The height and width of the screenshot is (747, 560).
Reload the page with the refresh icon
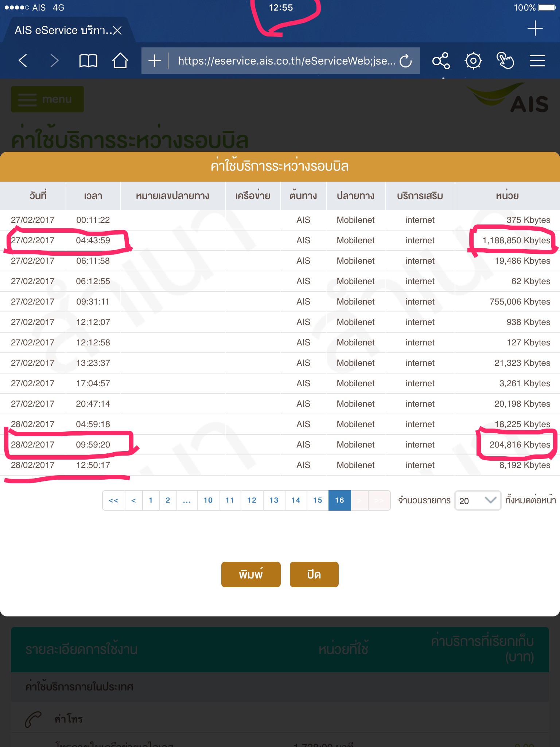[x=405, y=61]
